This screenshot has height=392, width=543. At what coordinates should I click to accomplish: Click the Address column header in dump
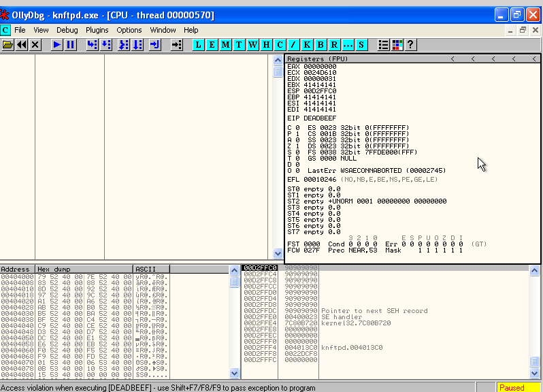(17, 269)
